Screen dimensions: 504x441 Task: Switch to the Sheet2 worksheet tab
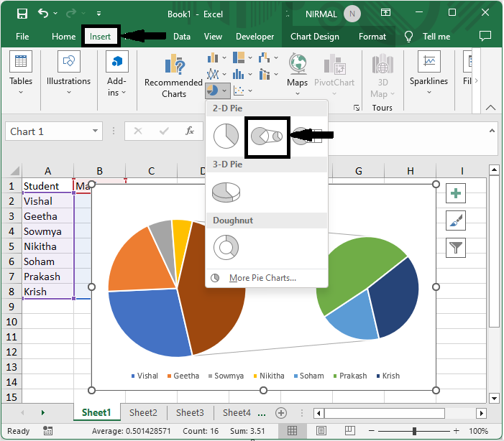point(143,412)
